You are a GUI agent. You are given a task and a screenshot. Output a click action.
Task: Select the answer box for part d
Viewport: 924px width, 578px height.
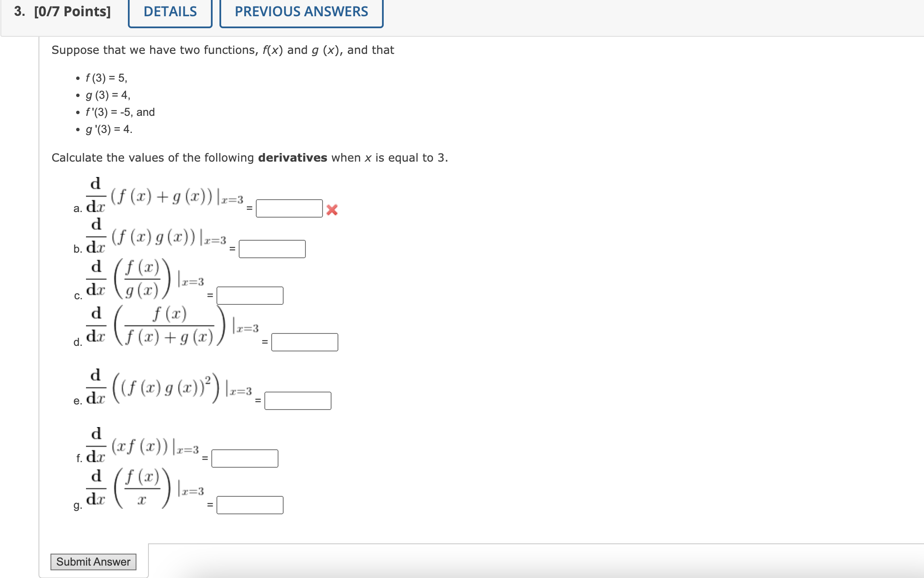(305, 342)
